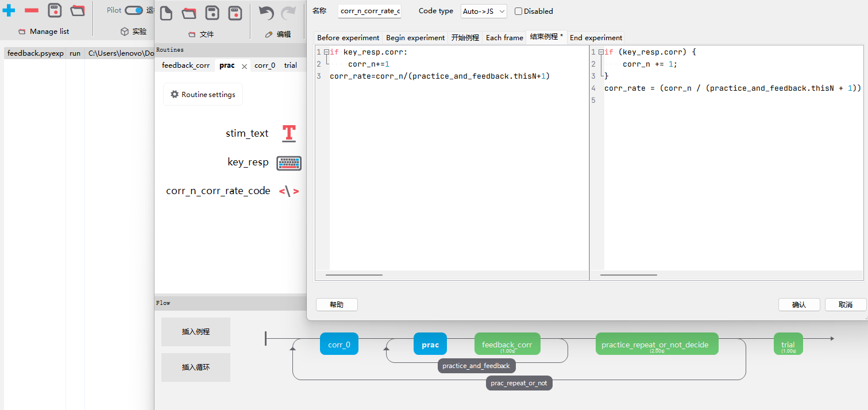The image size is (868, 410).
Task: Open the feedback_corr routine tab
Action: click(x=186, y=65)
